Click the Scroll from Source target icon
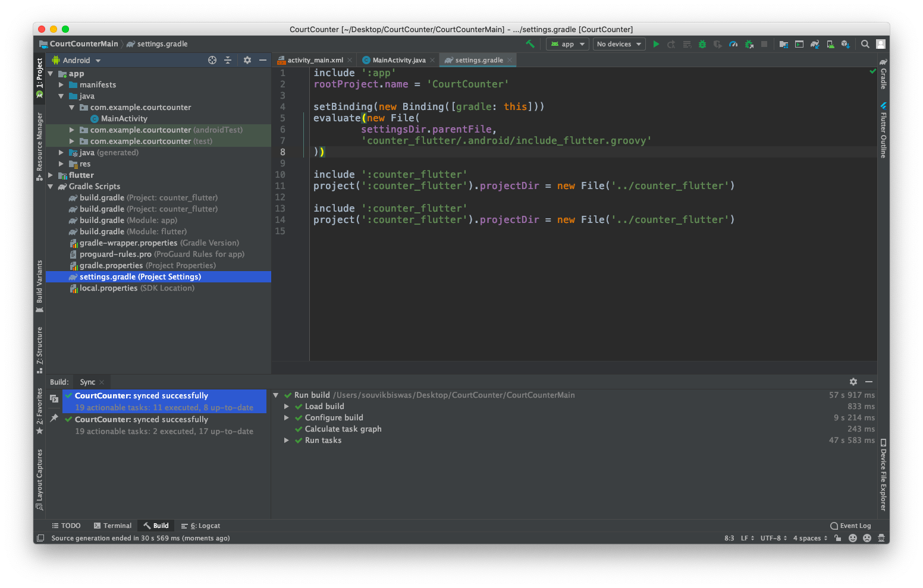The image size is (923, 588). (212, 60)
